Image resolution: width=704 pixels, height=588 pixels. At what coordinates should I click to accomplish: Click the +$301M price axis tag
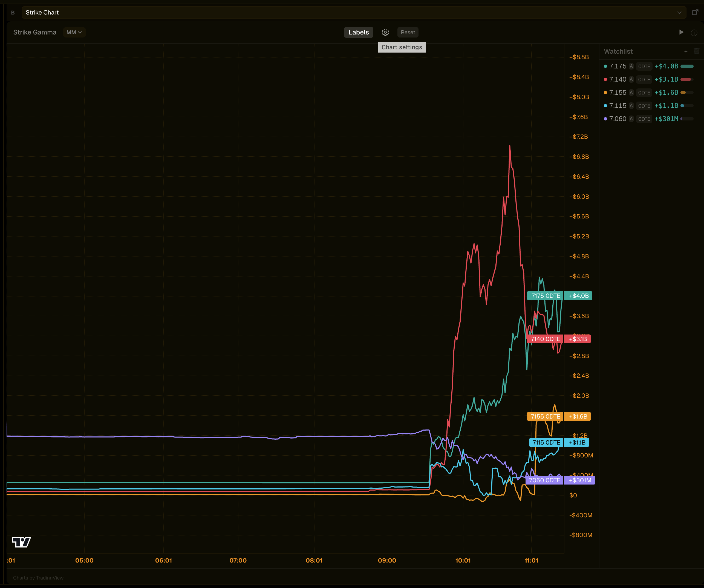[x=580, y=480]
